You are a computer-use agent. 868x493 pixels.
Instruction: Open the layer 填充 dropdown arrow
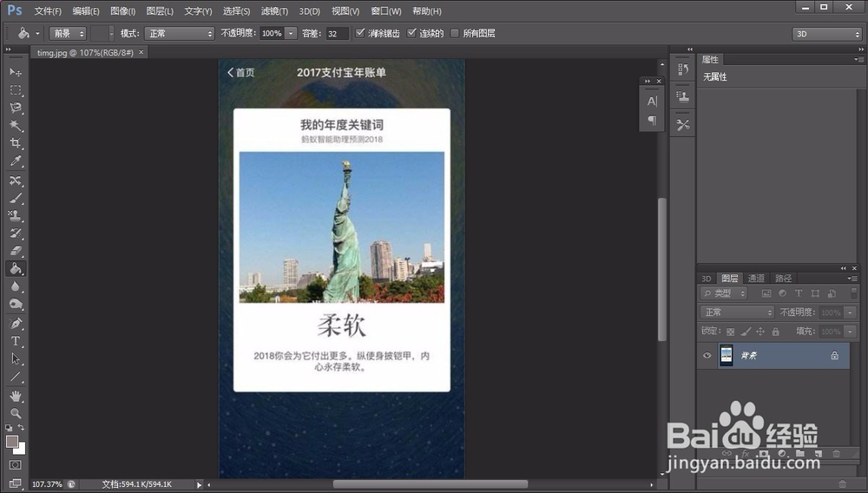click(851, 332)
